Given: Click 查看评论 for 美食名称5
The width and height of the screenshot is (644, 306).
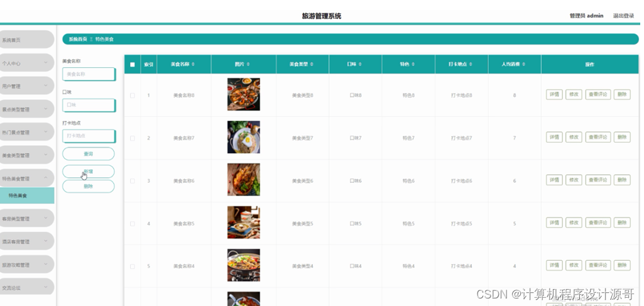Looking at the screenshot, I should pyautogui.click(x=598, y=222).
